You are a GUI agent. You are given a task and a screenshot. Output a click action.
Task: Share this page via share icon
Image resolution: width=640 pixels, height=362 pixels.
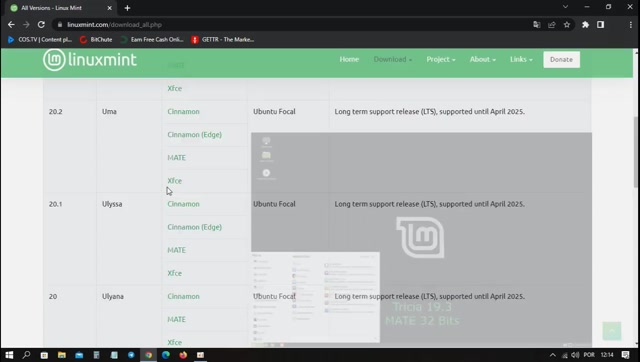click(552, 24)
